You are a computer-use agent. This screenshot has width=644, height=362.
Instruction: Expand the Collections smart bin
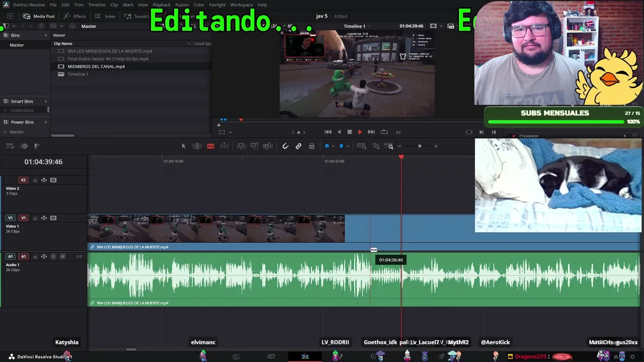(x=6, y=111)
